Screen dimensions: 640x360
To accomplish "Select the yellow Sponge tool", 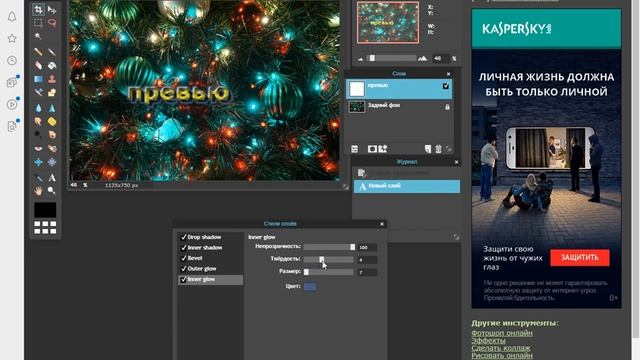I will point(52,122).
